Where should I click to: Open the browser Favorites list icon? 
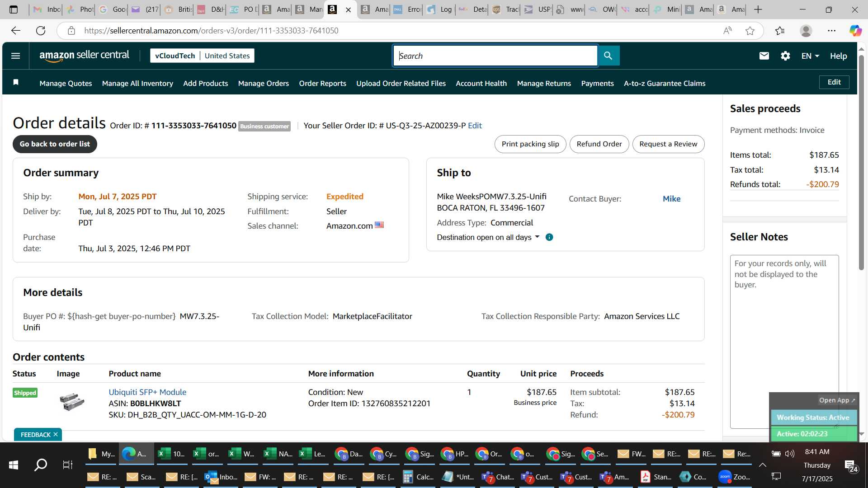point(780,31)
